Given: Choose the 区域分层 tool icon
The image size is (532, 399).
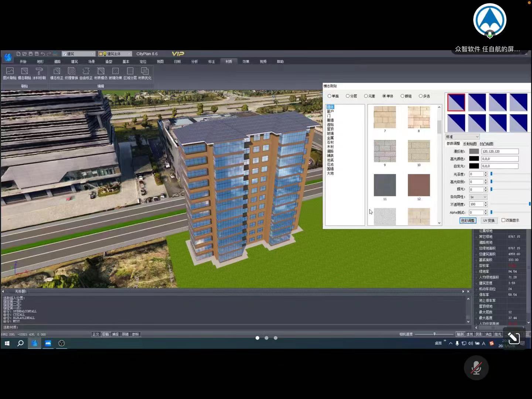Looking at the screenshot, I should coord(130,71).
